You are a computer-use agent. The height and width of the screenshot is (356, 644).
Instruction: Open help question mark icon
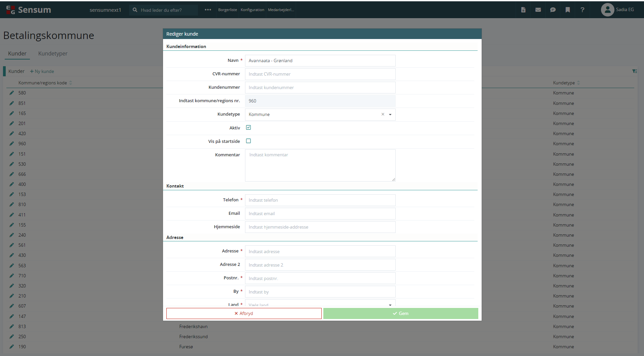tap(582, 10)
